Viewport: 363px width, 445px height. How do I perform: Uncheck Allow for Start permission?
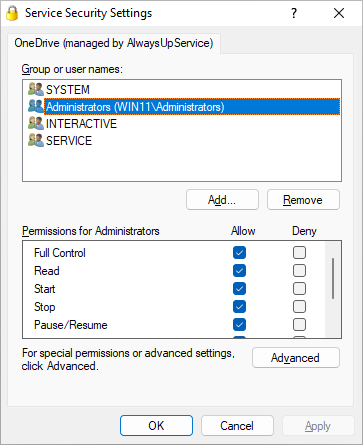click(x=239, y=288)
